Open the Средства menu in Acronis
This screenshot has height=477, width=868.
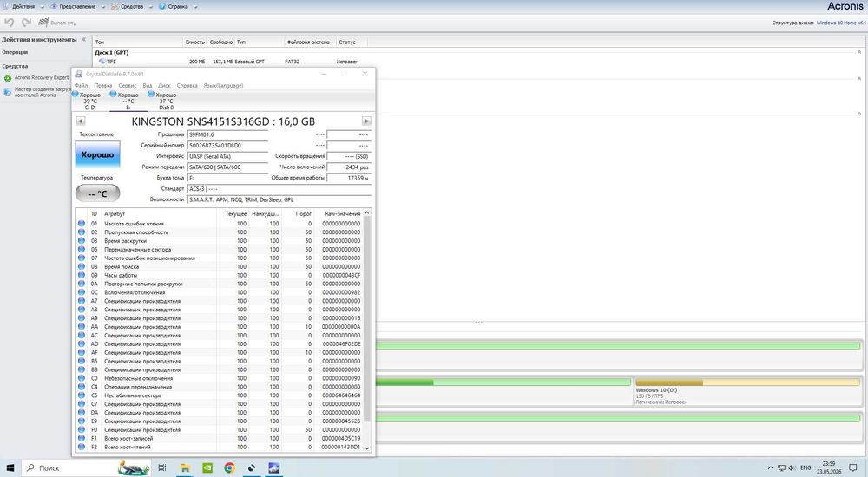click(131, 7)
